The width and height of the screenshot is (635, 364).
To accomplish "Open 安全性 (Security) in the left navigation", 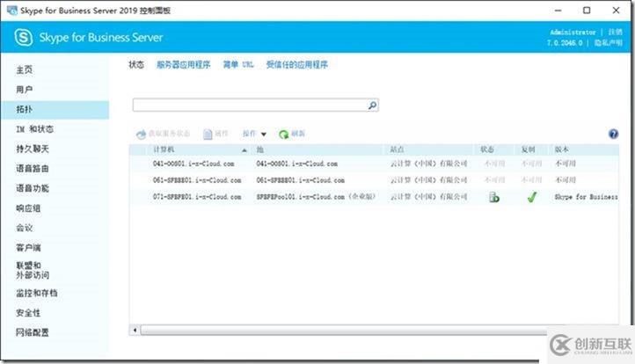I will 28,313.
